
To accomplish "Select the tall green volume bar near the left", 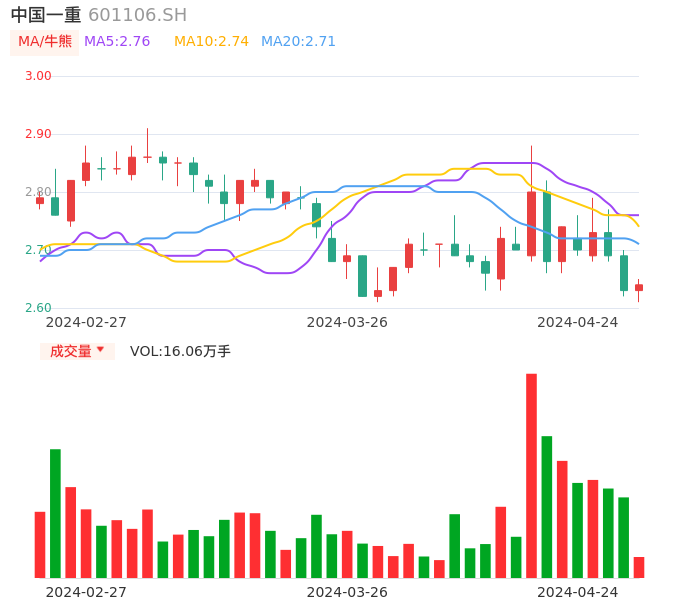I will [x=55, y=513].
